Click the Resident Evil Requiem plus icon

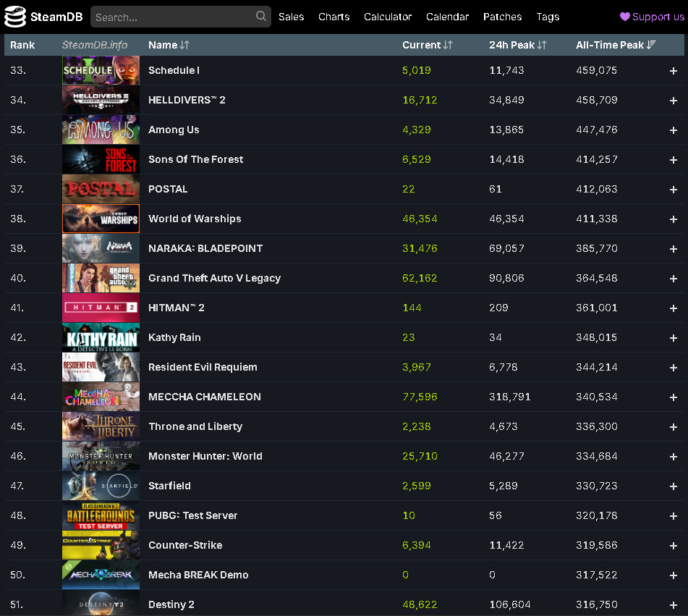tap(673, 368)
